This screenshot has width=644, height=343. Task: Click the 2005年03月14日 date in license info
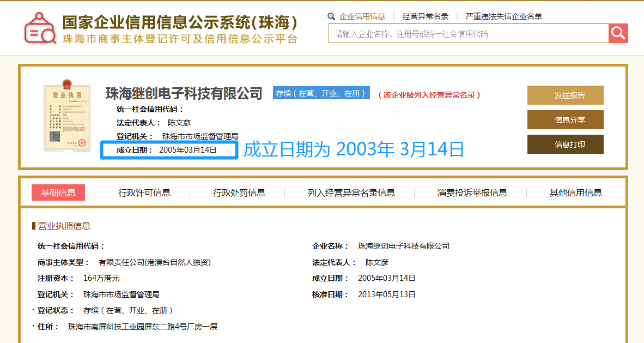click(386, 278)
